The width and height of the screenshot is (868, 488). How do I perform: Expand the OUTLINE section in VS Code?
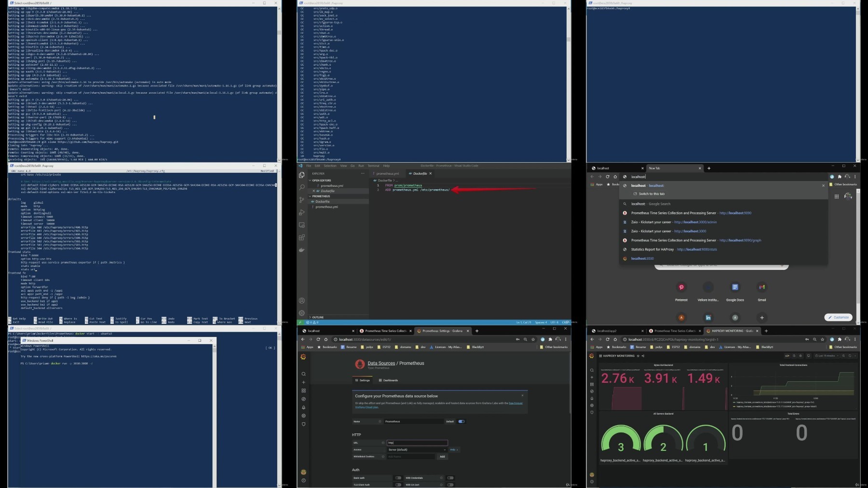pyautogui.click(x=339, y=317)
